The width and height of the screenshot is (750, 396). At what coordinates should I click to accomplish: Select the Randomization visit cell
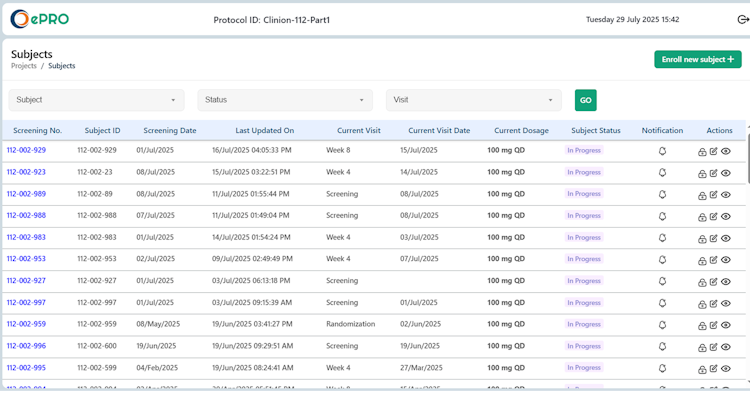(x=351, y=324)
